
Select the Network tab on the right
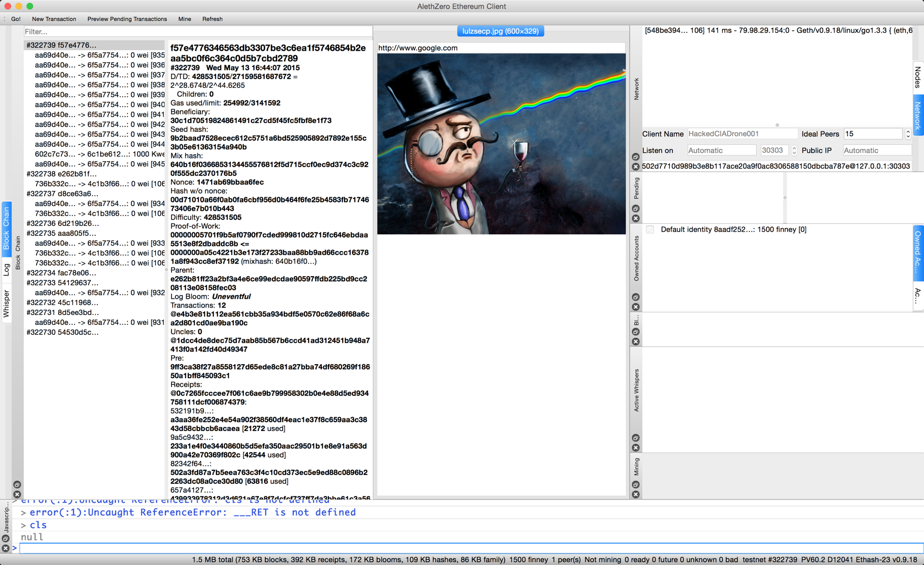click(x=918, y=115)
